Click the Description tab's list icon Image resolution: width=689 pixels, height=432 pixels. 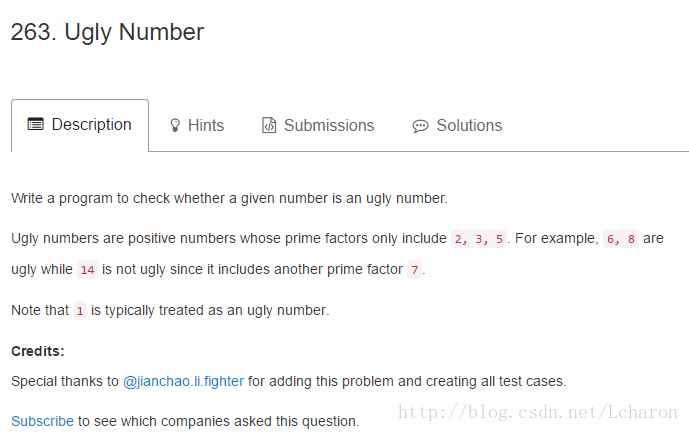point(35,125)
